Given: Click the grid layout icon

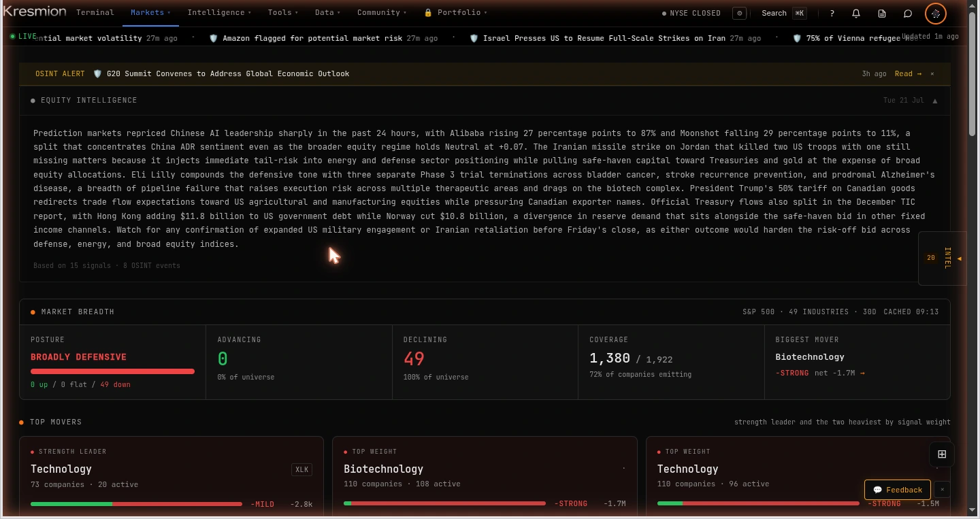Looking at the screenshot, I should coord(942,454).
